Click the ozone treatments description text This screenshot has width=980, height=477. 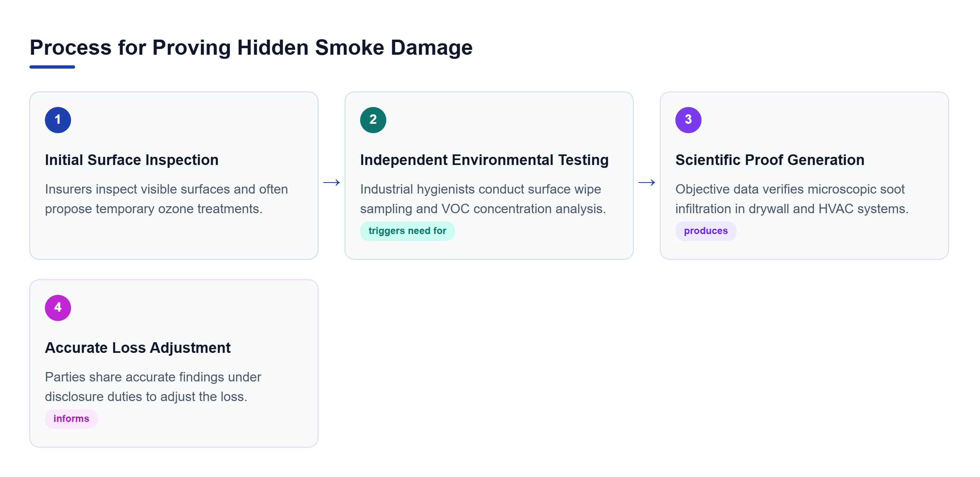pos(167,199)
